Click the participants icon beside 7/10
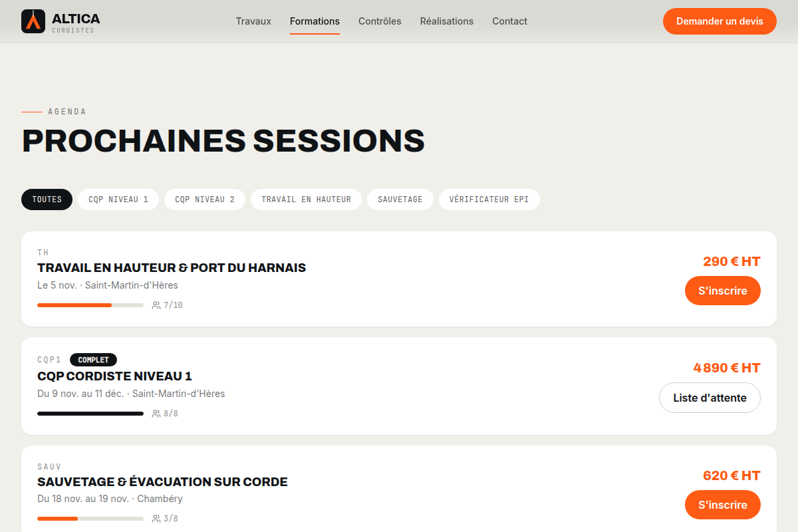The image size is (798, 532). (x=156, y=305)
